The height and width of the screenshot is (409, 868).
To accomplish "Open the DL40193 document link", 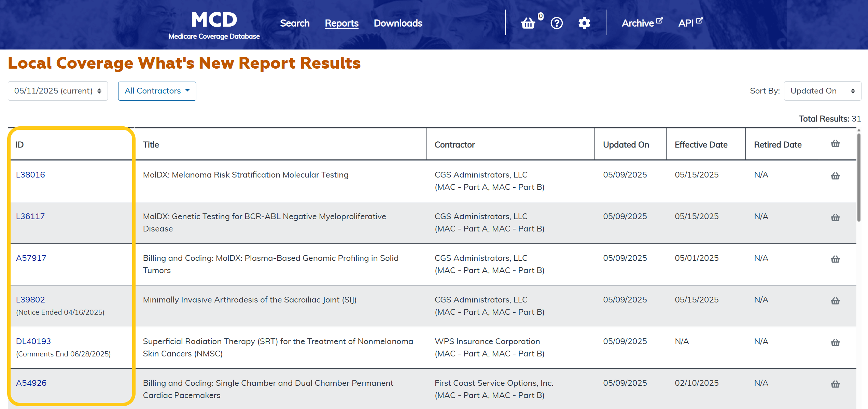I will coord(33,341).
